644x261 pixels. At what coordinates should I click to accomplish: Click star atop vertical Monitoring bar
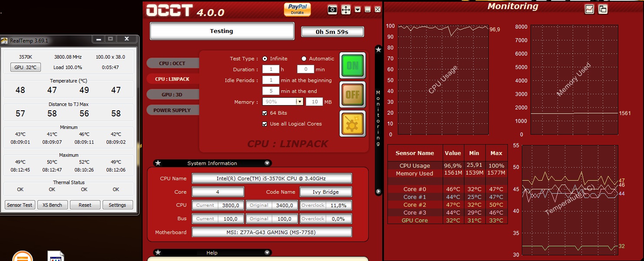coord(378,50)
